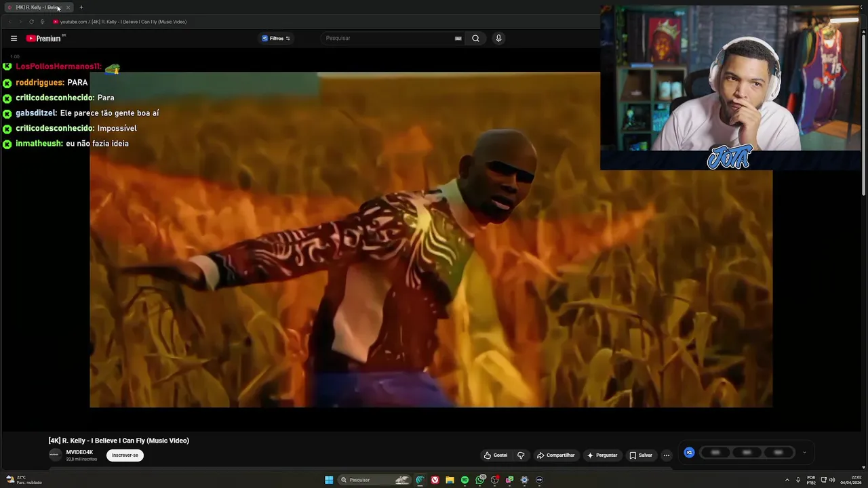This screenshot has height=488, width=868.
Task: Open the Perguntar AI button
Action: click(602, 455)
